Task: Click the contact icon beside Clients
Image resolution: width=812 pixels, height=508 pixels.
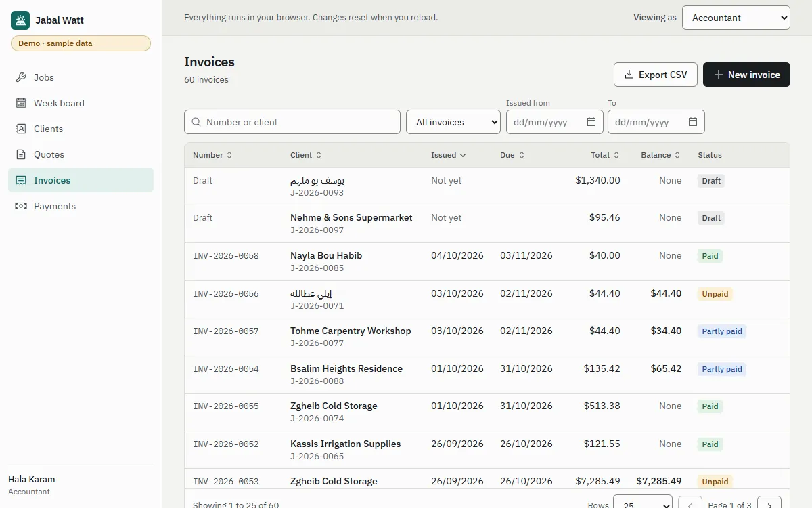Action: pyautogui.click(x=21, y=129)
